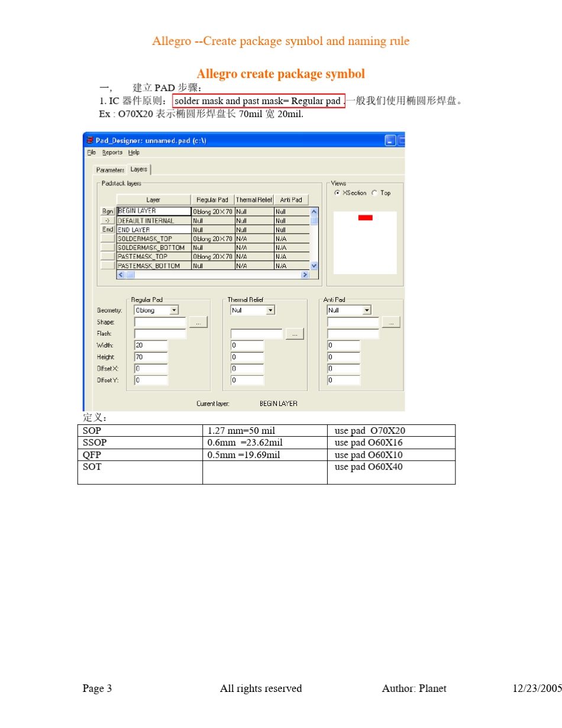Click the 'use pad O70X20' table cell

coord(391,431)
